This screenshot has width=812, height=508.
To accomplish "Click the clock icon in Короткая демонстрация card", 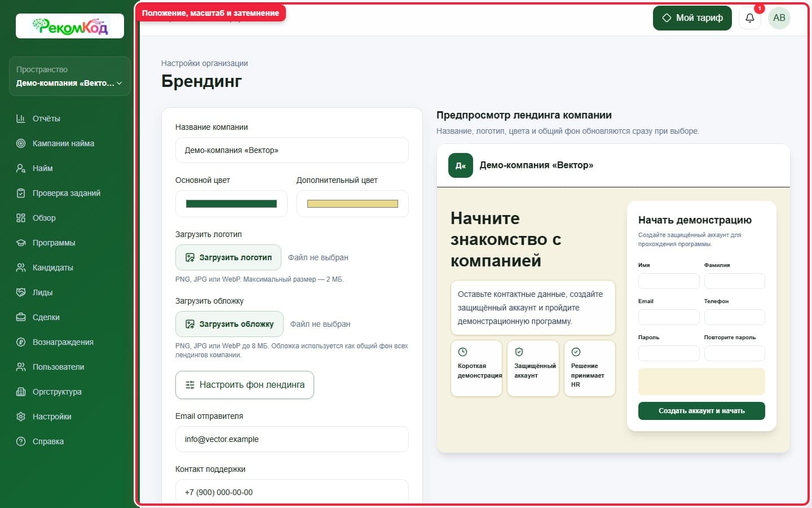I will pyautogui.click(x=462, y=352).
